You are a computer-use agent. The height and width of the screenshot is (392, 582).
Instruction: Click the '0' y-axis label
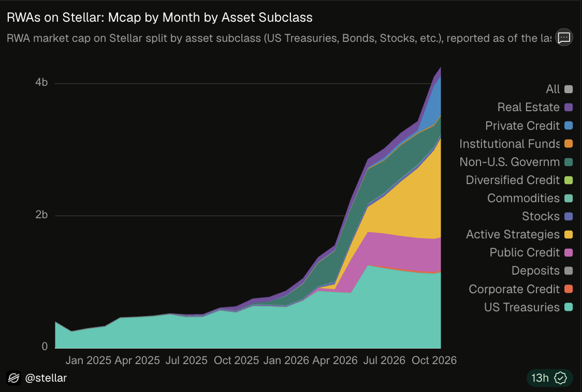coord(45,346)
